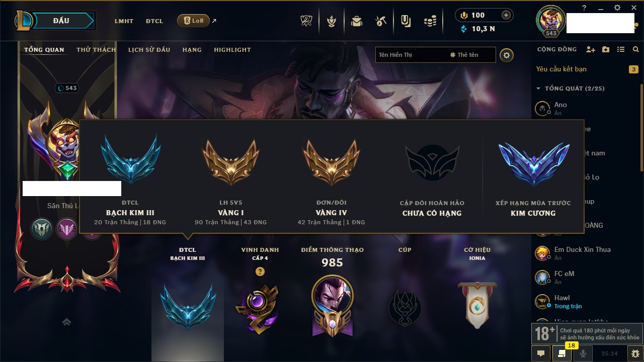Toggle the chat bubble panel
Viewport: 644px width, 362px height.
541,353
